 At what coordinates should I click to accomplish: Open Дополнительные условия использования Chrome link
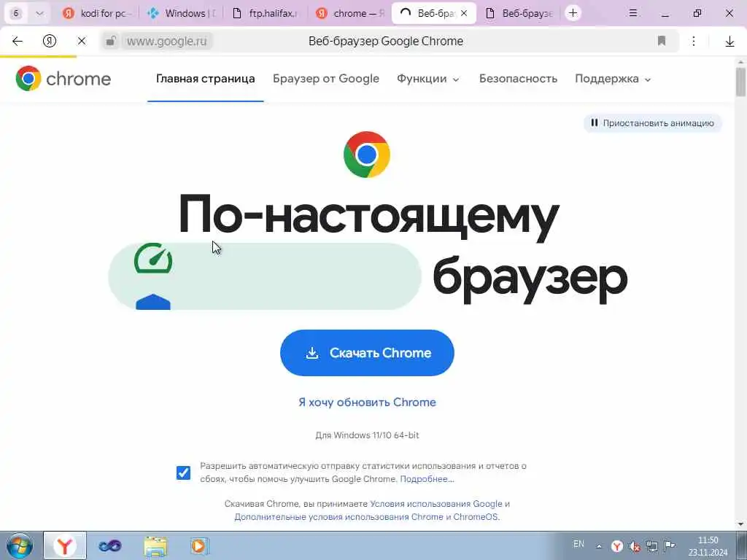point(366,517)
